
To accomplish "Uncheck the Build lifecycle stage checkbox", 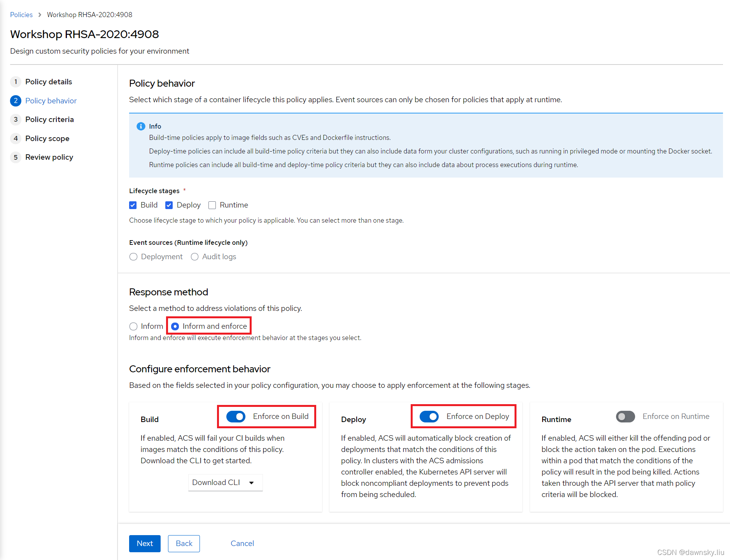I will coord(133,205).
